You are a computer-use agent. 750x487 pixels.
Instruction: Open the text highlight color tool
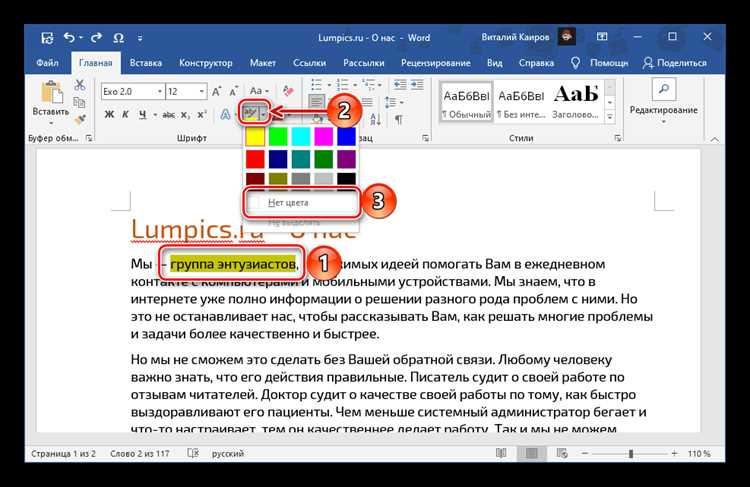tap(251, 113)
